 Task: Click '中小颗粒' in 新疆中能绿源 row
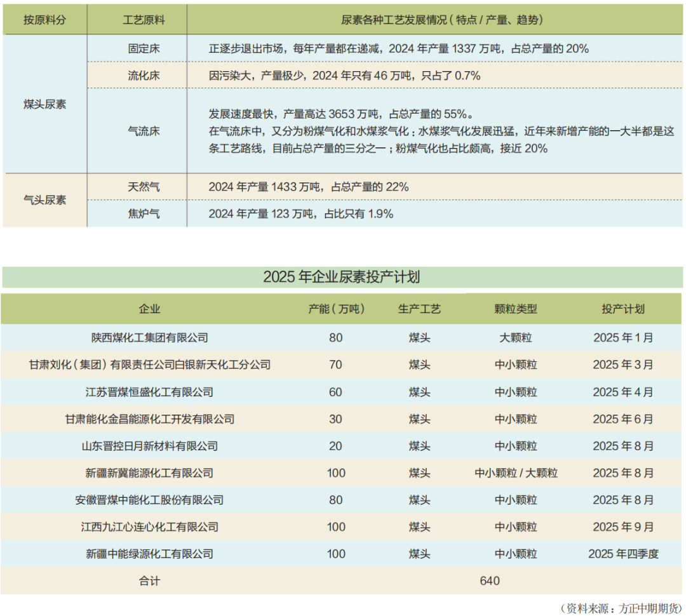pos(516,554)
